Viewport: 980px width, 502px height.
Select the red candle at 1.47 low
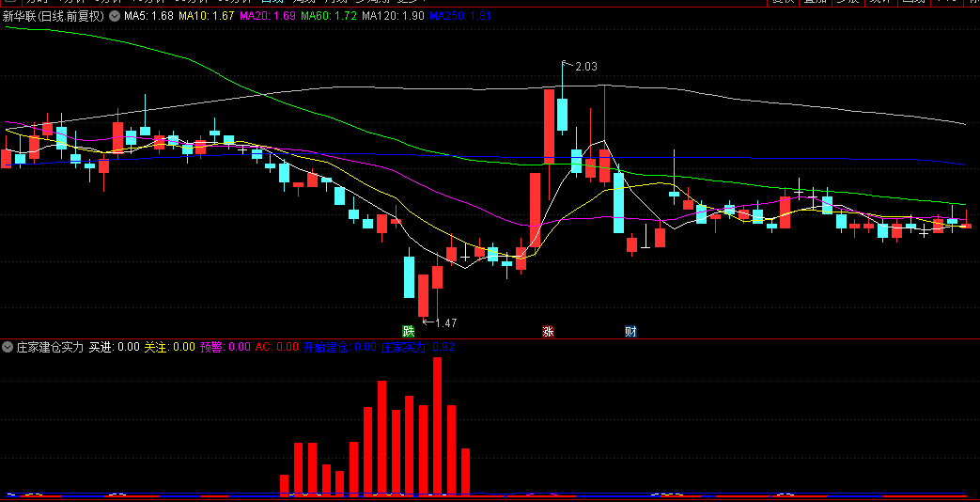pos(423,295)
